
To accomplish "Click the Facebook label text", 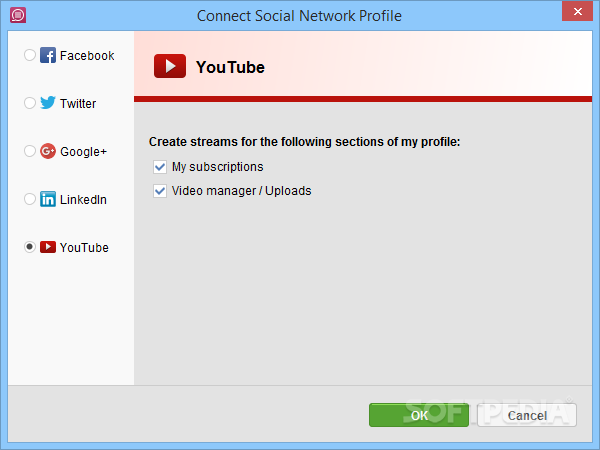I will pyautogui.click(x=87, y=56).
